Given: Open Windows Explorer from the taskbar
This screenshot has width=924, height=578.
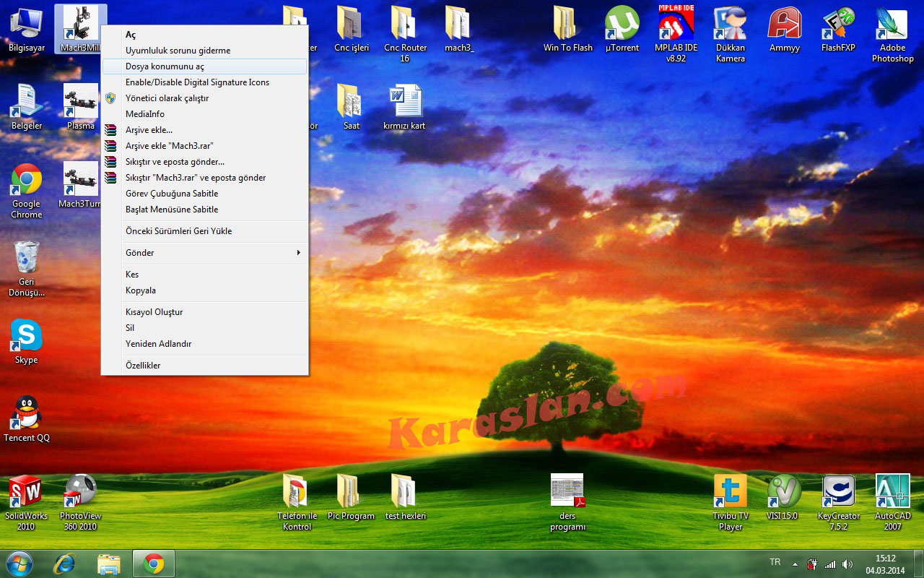Looking at the screenshot, I should click(109, 564).
